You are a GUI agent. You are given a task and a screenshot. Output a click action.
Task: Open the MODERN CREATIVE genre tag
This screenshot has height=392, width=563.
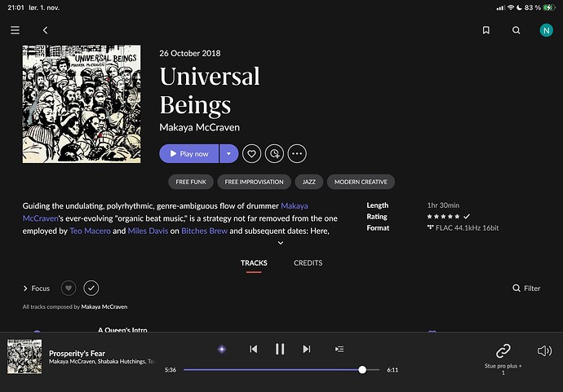click(361, 182)
